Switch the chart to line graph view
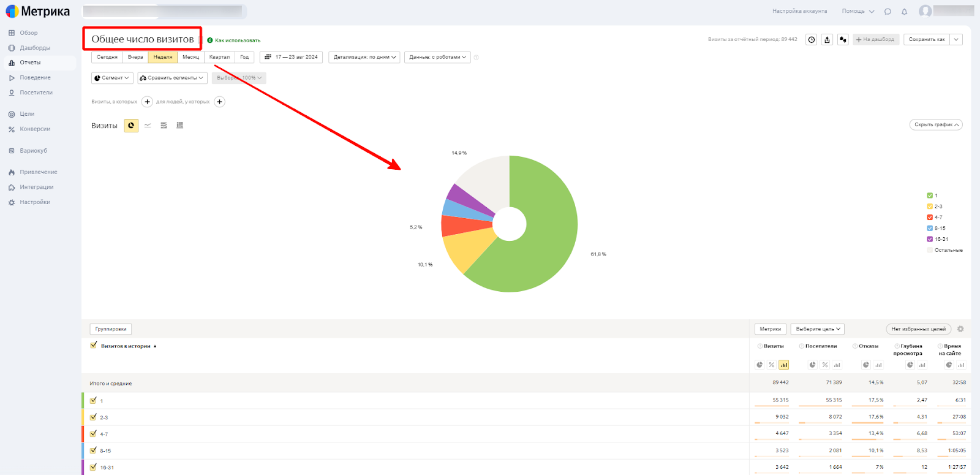Screen dimensions: 980x475 [x=148, y=126]
